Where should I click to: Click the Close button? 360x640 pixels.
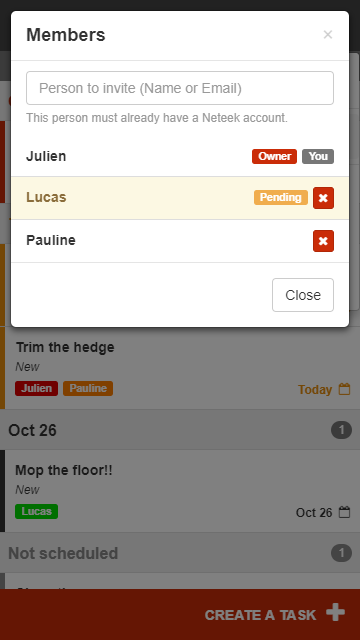coord(303,295)
